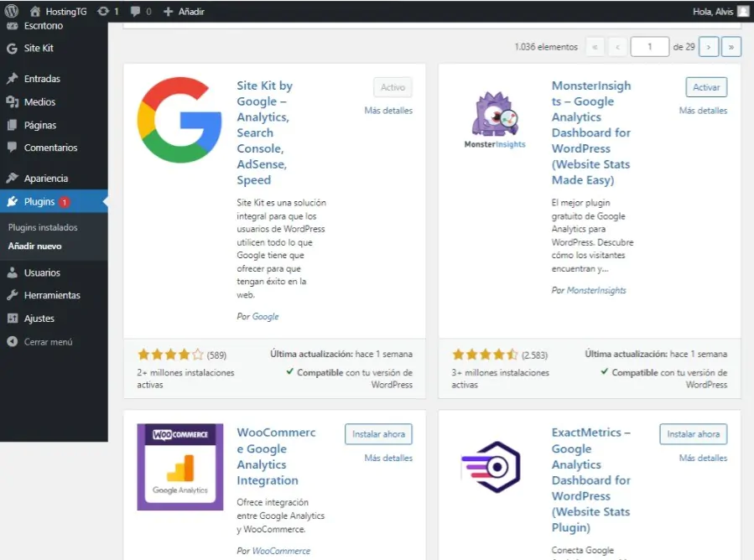754x560 pixels.
Task: Open Más detalles for Site Kit by Google
Action: coord(388,111)
